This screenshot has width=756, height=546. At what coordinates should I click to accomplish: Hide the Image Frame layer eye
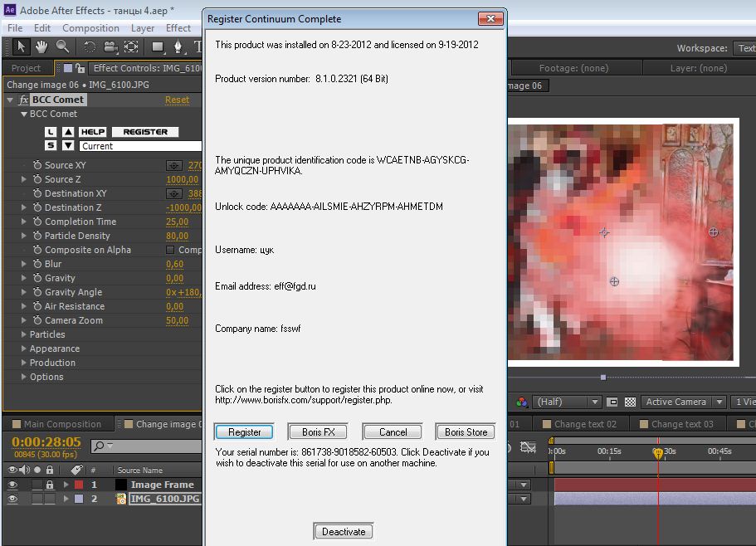12,485
